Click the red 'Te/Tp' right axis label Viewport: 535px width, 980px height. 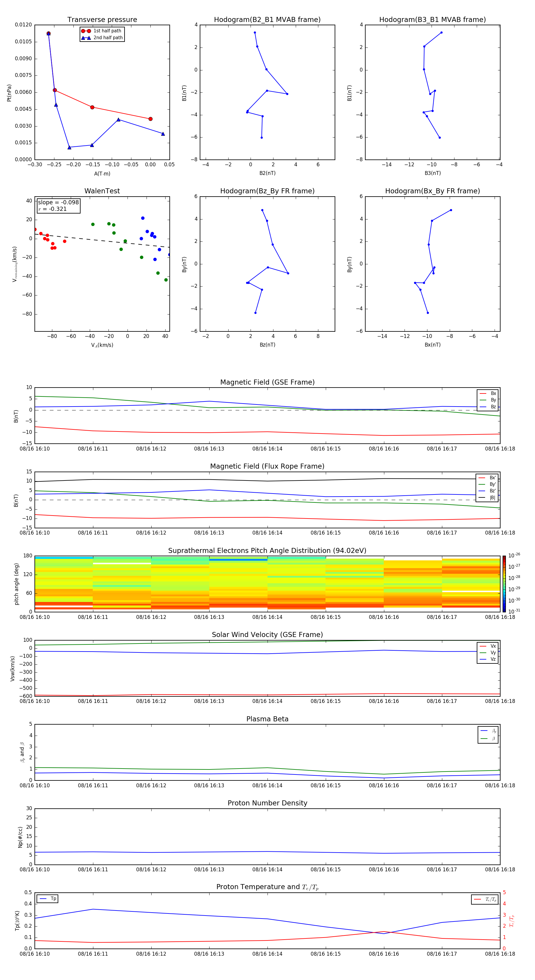pyautogui.click(x=512, y=921)
